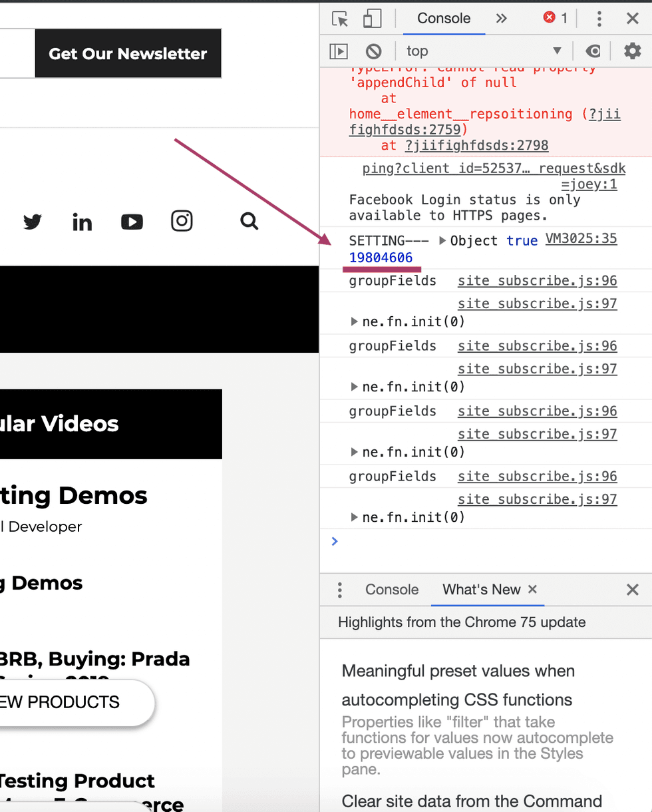Expand the first ne.fn.init(0) entry

(355, 322)
